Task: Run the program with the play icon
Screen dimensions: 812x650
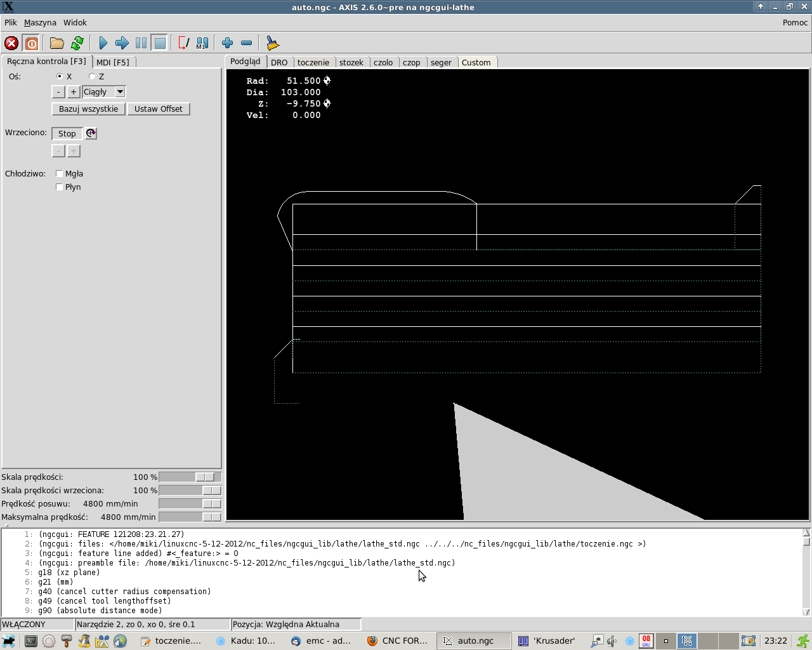Action: click(103, 43)
